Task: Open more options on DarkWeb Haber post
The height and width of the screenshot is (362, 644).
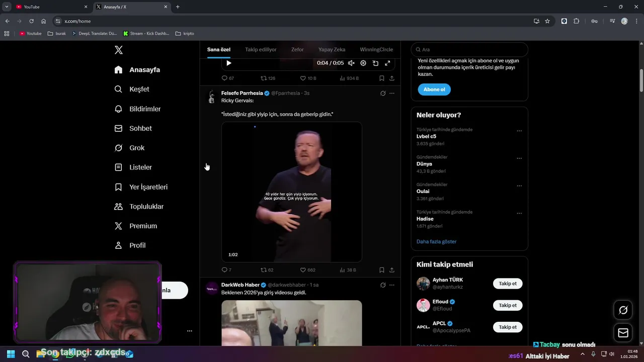Action: click(392, 285)
